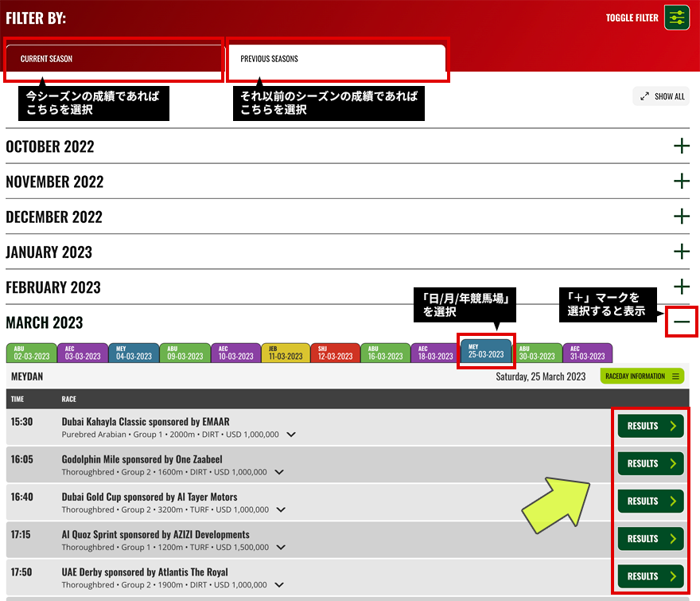700x601 pixels.
Task: Expand Dubai Kahayla Classic details chevron
Action: point(291,435)
